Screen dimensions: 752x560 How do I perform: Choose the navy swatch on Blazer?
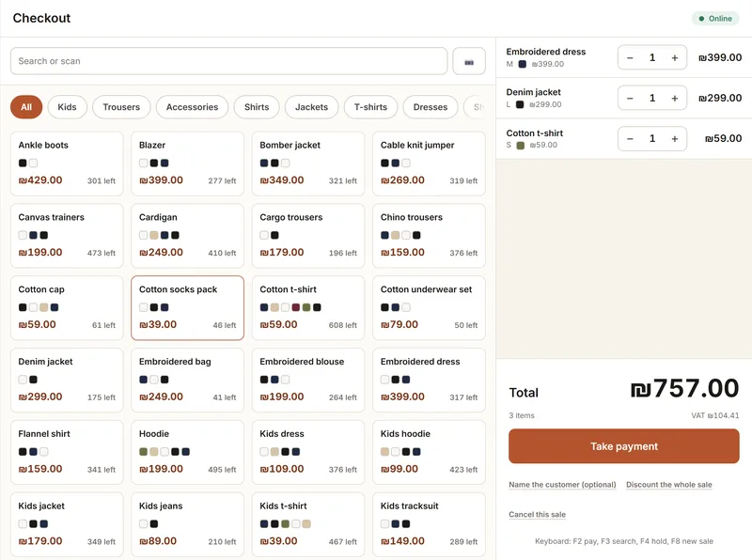(164, 163)
